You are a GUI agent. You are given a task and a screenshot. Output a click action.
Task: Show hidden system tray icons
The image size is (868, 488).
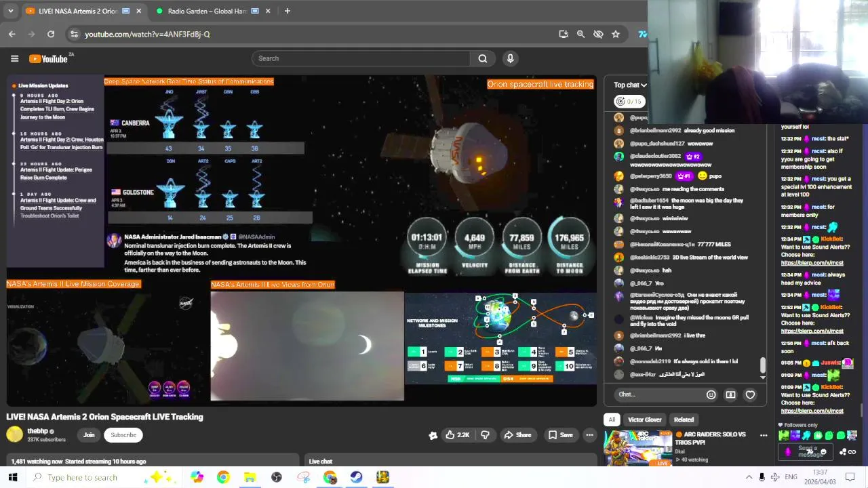point(749,477)
